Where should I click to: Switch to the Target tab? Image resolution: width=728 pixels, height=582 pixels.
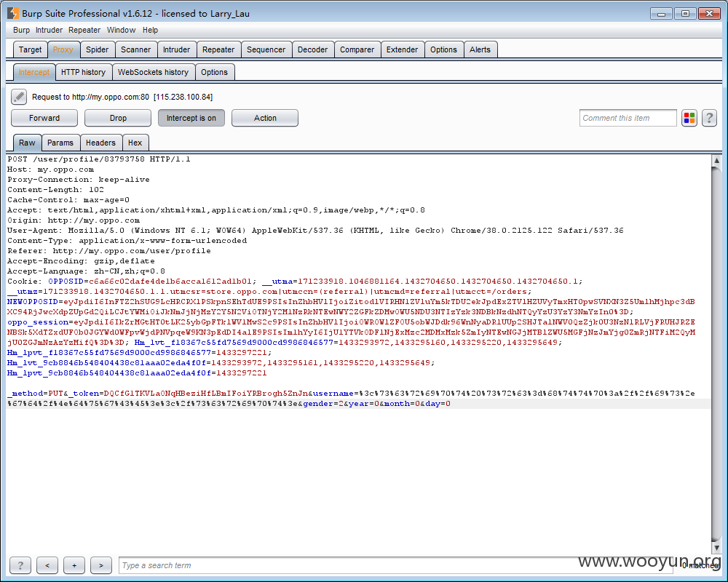pos(30,49)
